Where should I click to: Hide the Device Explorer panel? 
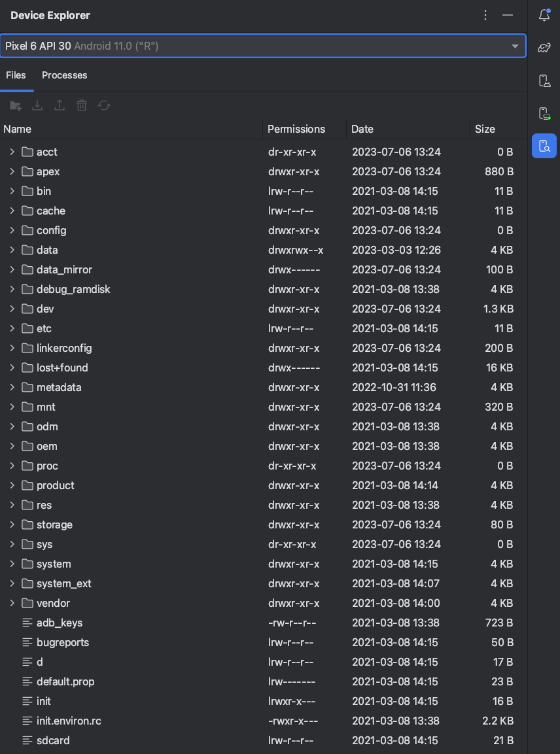click(x=507, y=15)
